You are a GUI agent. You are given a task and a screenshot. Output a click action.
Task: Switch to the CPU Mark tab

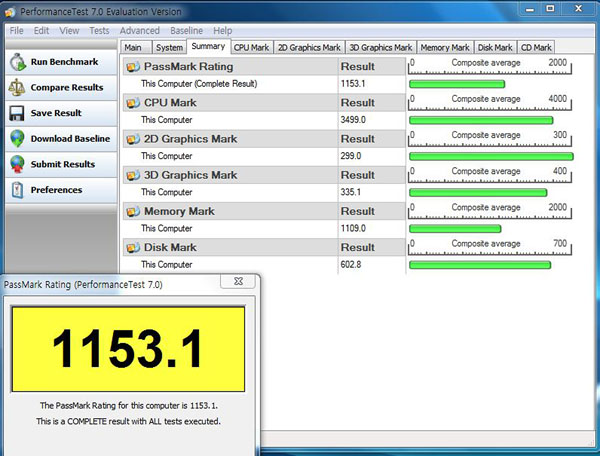point(251,47)
